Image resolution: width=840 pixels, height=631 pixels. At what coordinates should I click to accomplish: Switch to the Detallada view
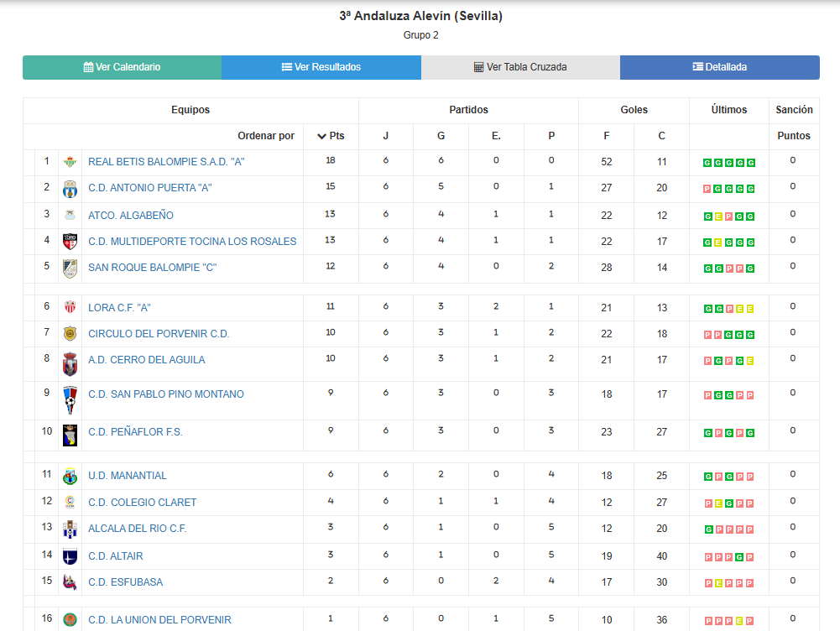tap(720, 67)
